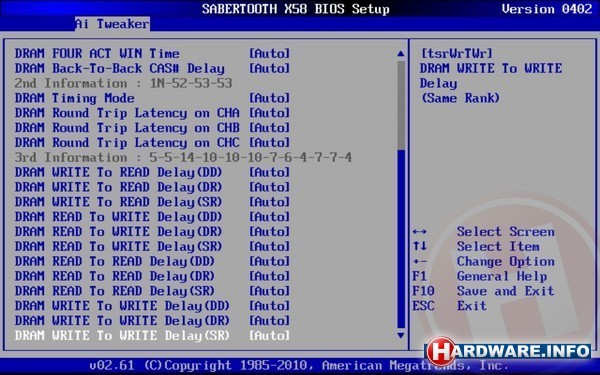Click the blue scrollbar thumb
Viewport: 600px width, 375px height.
tap(401, 239)
